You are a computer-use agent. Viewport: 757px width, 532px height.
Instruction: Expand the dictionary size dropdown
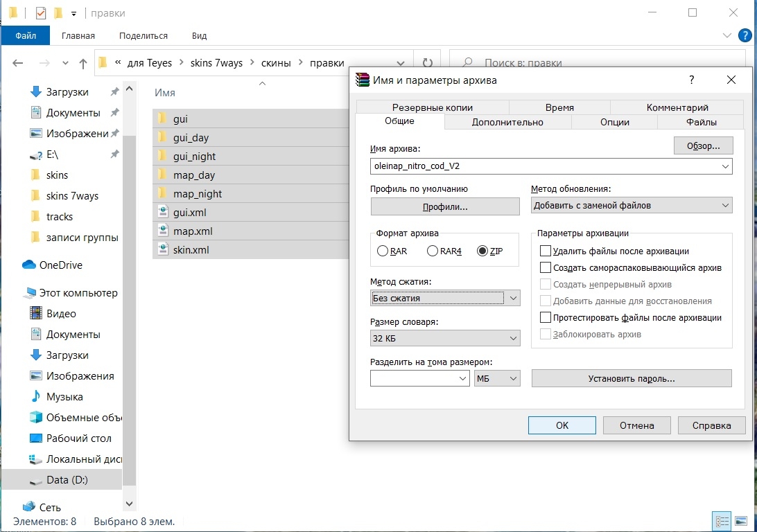pyautogui.click(x=444, y=339)
